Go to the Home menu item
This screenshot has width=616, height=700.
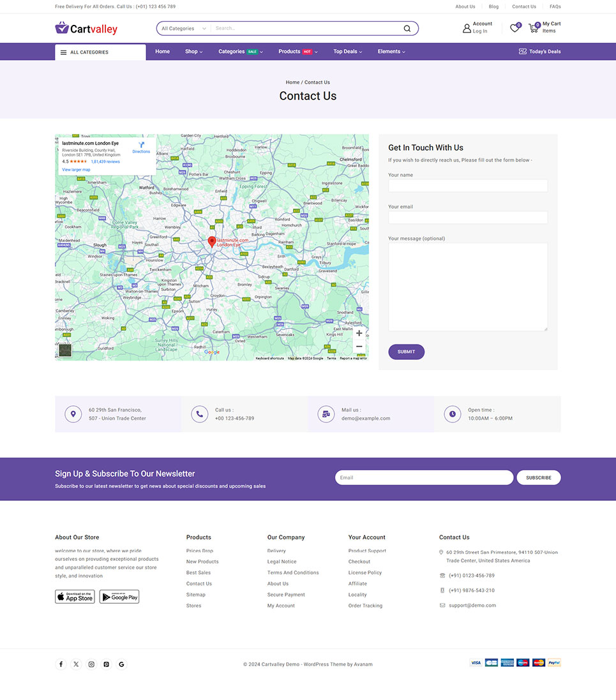[x=162, y=52]
